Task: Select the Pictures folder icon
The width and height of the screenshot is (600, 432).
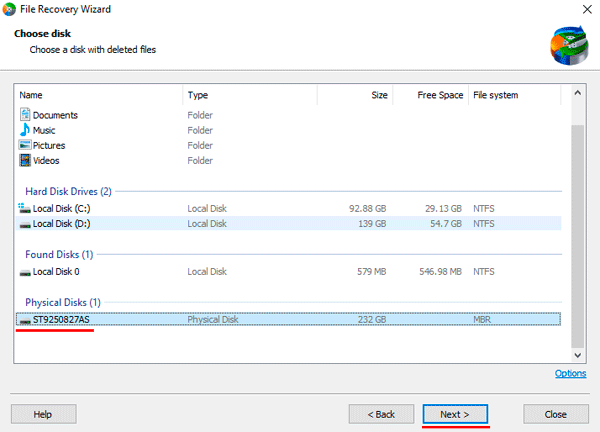Action: pos(25,145)
